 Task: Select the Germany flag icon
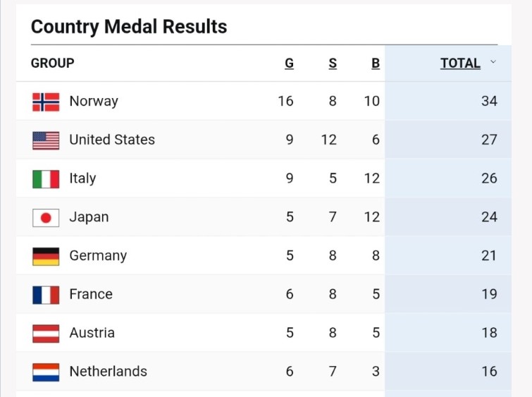(46, 256)
